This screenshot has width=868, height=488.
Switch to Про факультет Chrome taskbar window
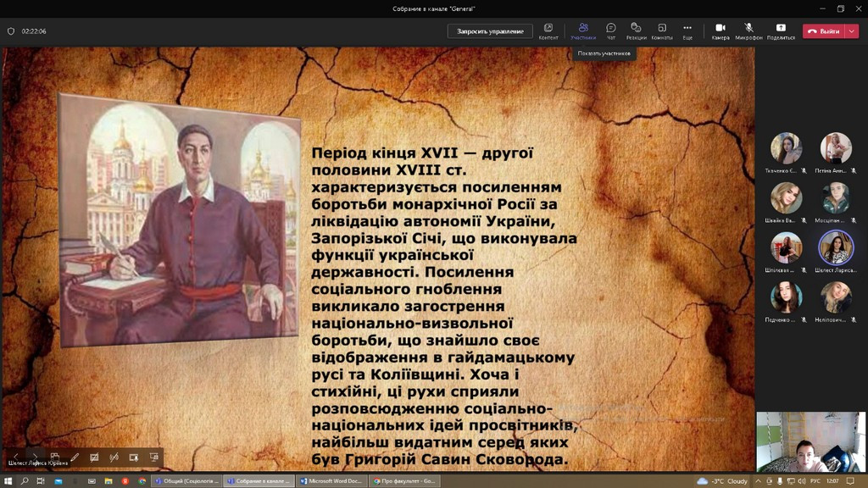(x=404, y=481)
